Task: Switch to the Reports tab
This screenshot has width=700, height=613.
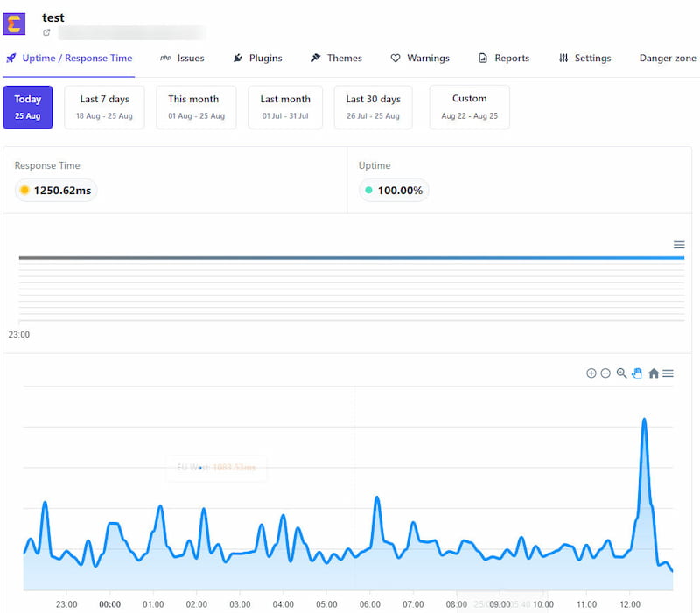Action: click(504, 58)
